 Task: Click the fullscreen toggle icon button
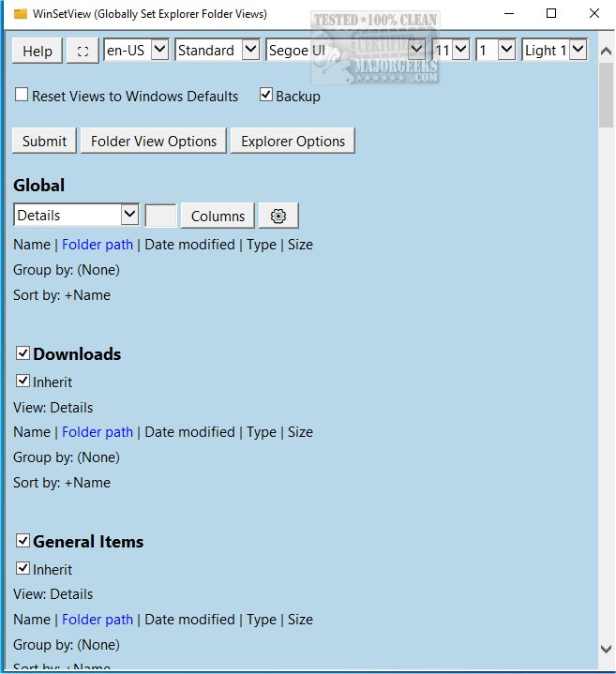coord(83,51)
